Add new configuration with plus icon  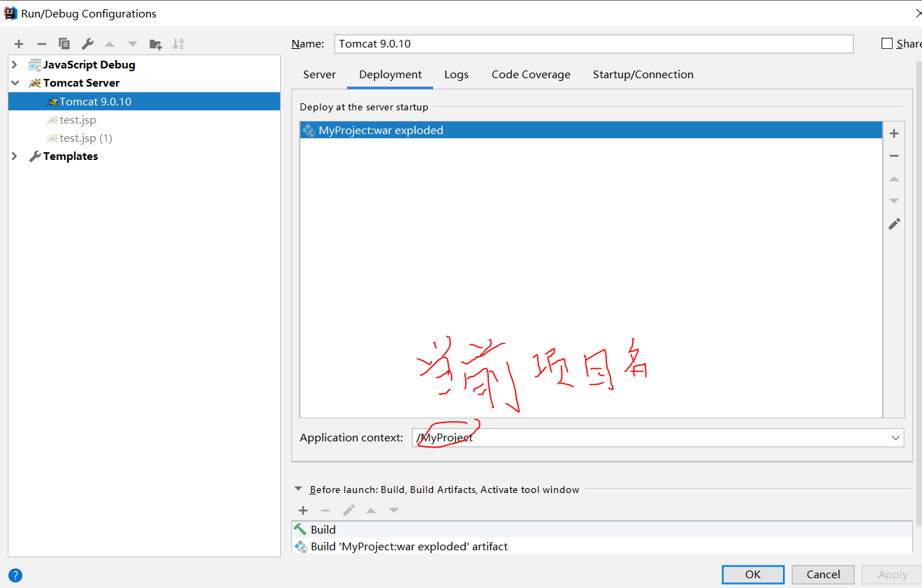19,44
